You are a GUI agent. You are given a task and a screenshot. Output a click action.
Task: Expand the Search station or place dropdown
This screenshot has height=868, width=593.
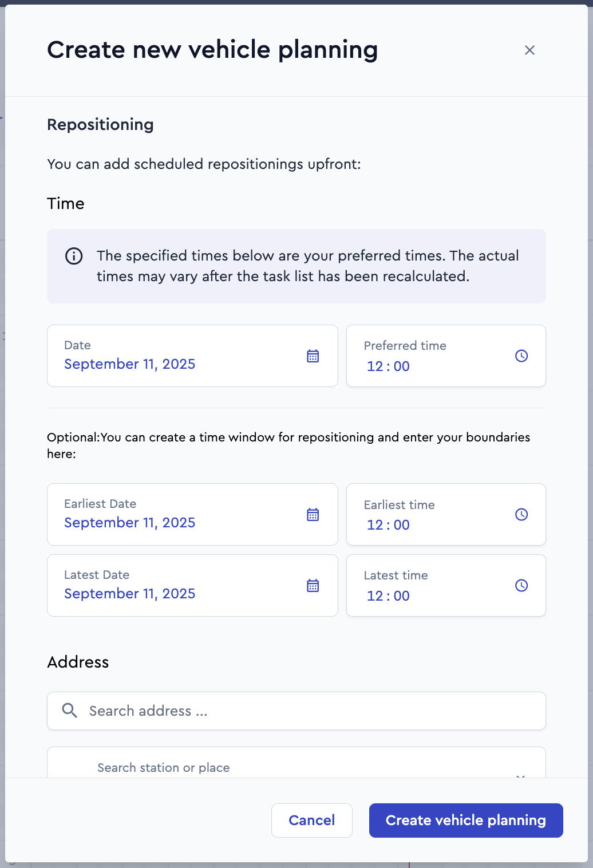click(520, 775)
